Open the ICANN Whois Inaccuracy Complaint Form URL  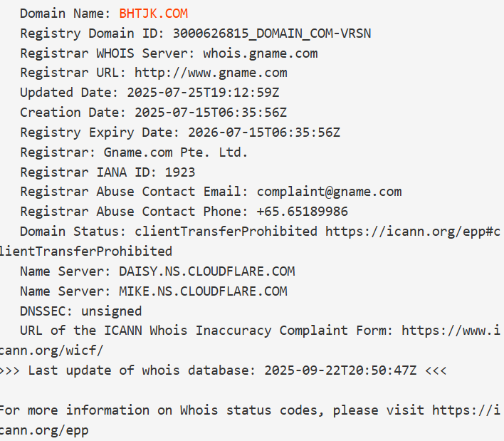451,331
